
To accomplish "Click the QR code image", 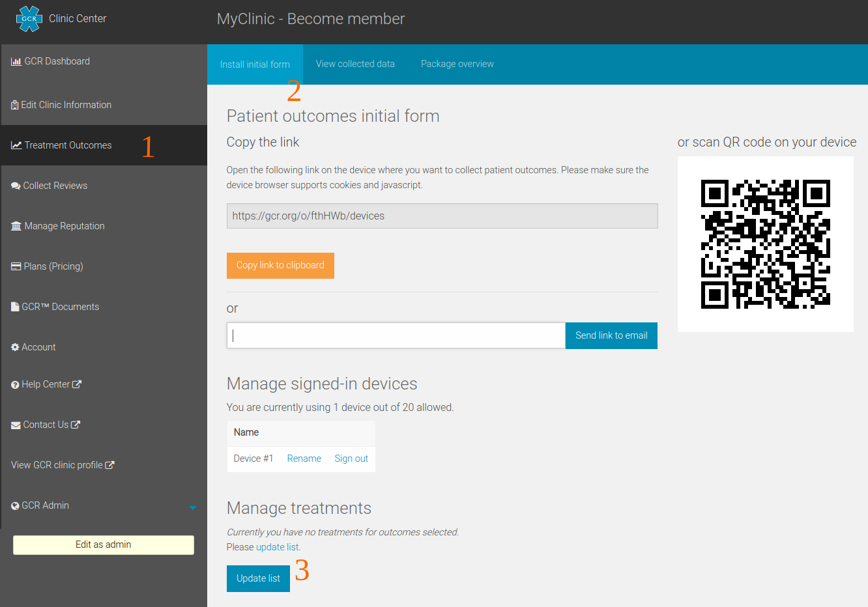I will click(766, 244).
